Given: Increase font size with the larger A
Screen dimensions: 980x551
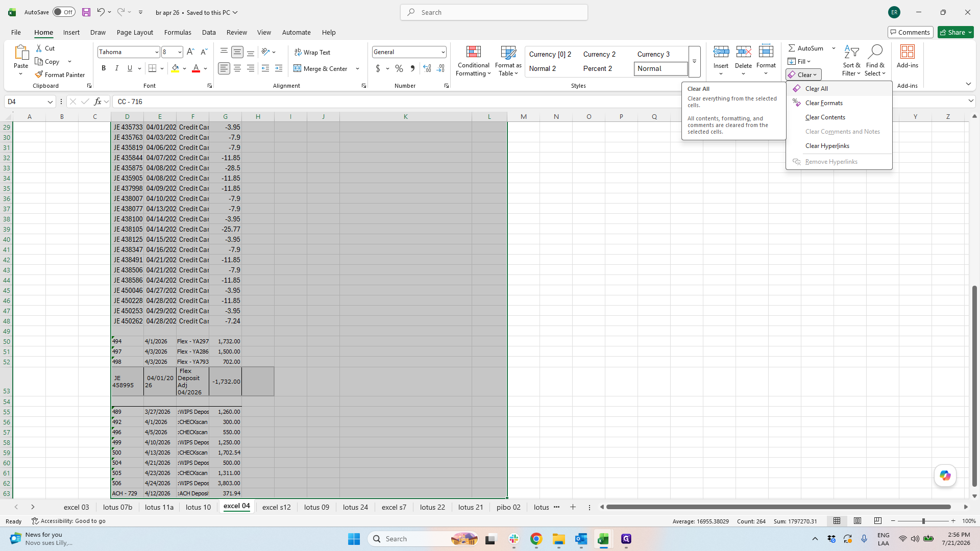Looking at the screenshot, I should tap(190, 52).
